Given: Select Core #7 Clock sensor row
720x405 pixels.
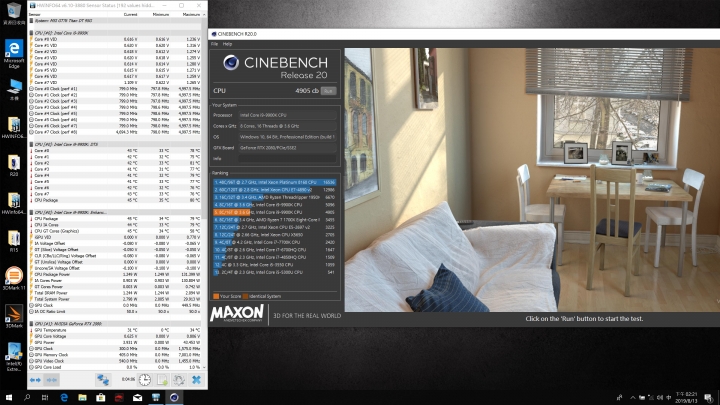Looking at the screenshot, I should point(115,132).
